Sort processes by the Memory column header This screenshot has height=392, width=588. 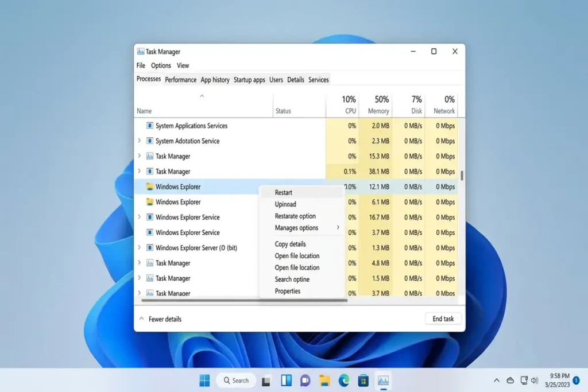tap(376, 104)
